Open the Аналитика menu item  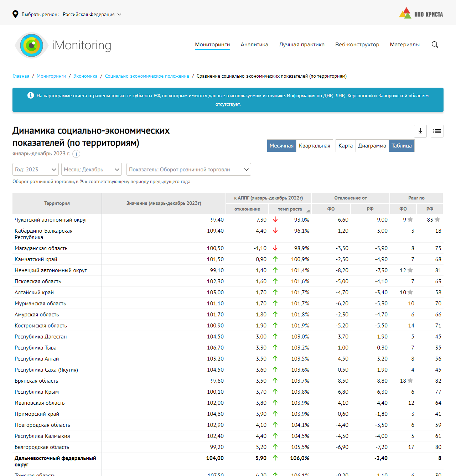pyautogui.click(x=254, y=45)
